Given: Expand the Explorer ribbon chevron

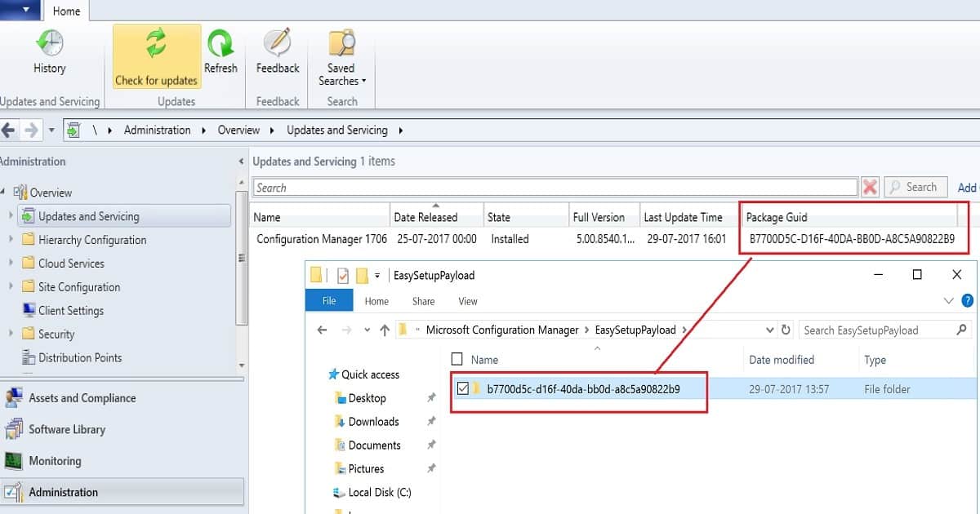Looking at the screenshot, I should click(x=949, y=301).
